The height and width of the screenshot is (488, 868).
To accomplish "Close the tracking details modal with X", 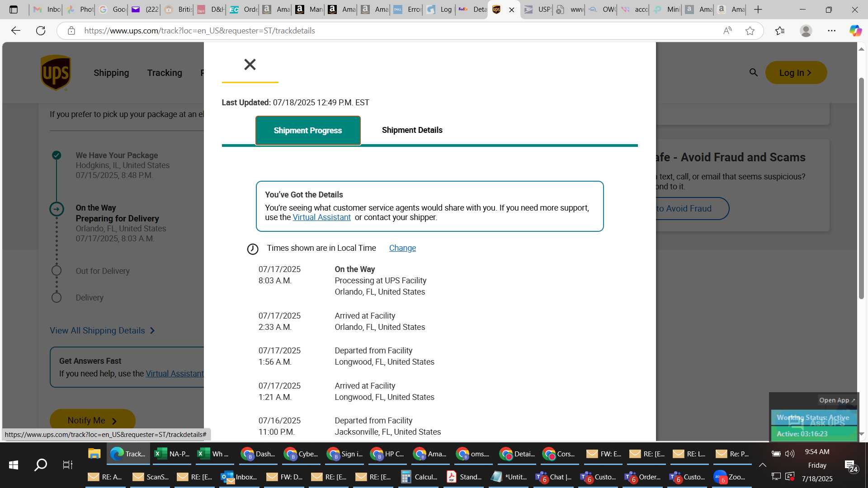I will pos(250,65).
